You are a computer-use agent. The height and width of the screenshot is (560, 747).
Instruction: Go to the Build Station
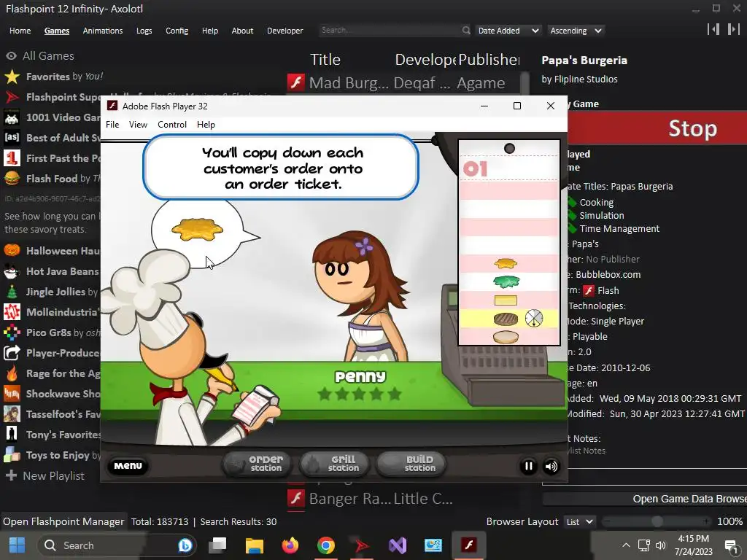pos(411,464)
